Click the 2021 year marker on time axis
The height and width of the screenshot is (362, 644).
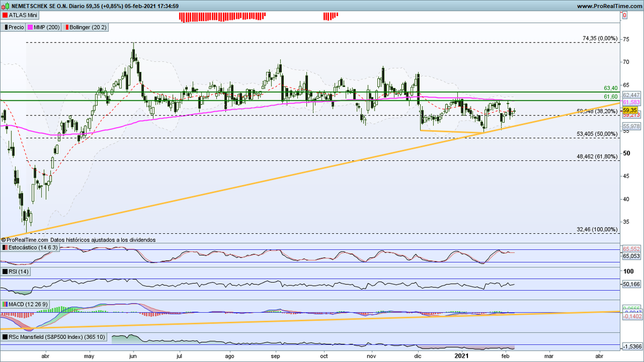pos(462,355)
